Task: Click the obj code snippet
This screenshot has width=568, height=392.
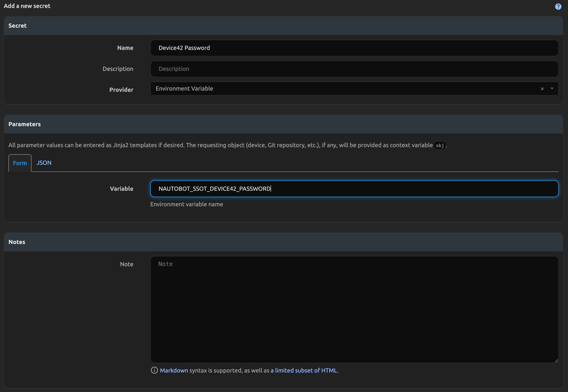Action: [x=440, y=145]
